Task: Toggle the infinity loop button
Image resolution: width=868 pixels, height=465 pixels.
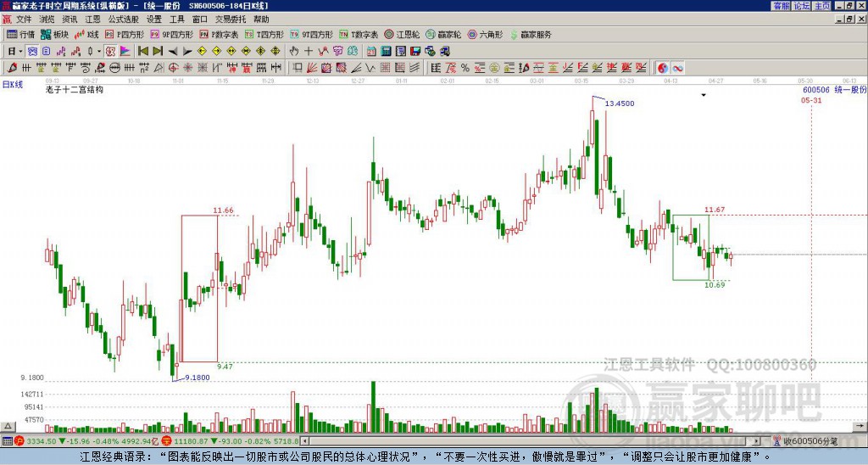Action: tap(678, 68)
